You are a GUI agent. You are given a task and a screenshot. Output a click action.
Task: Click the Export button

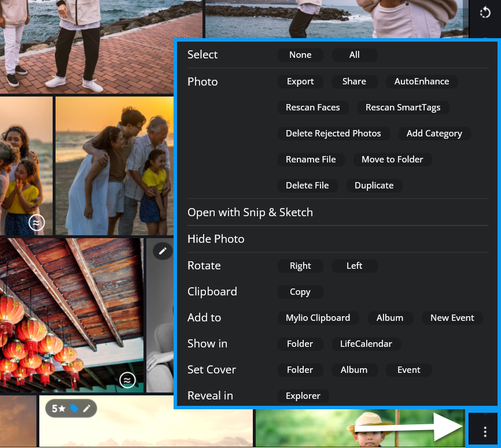coord(300,82)
